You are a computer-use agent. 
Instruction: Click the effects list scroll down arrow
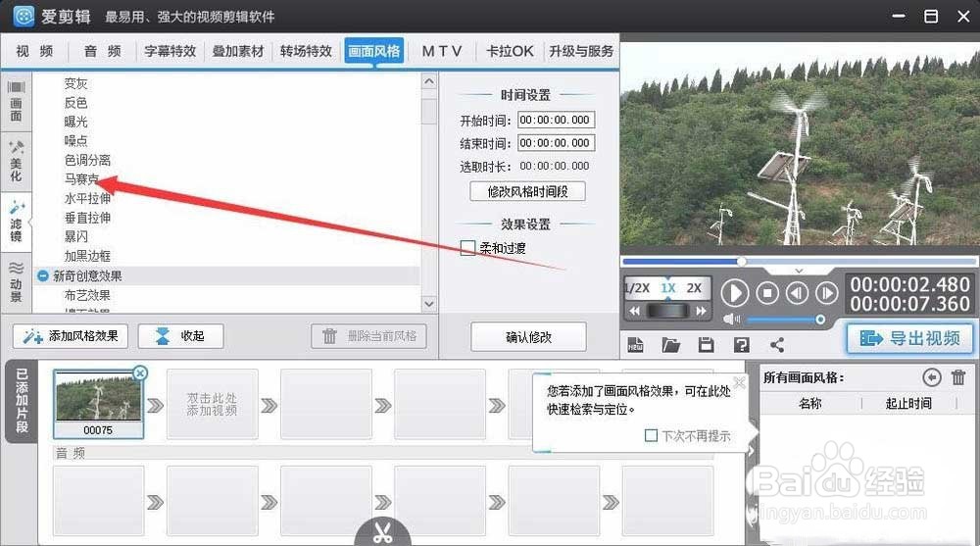[429, 304]
